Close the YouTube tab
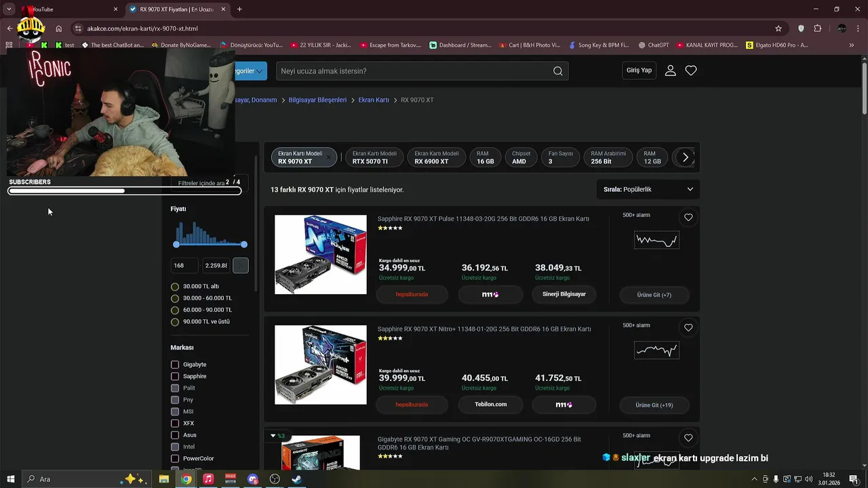 115,9
